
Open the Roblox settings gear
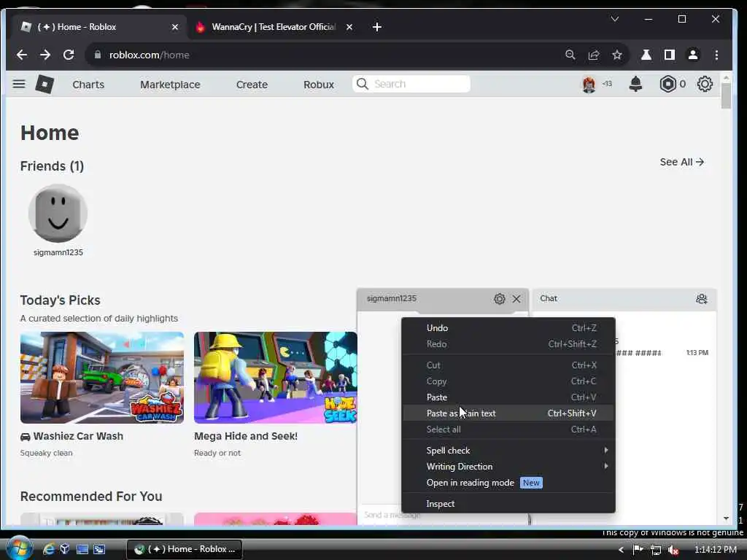705,85
